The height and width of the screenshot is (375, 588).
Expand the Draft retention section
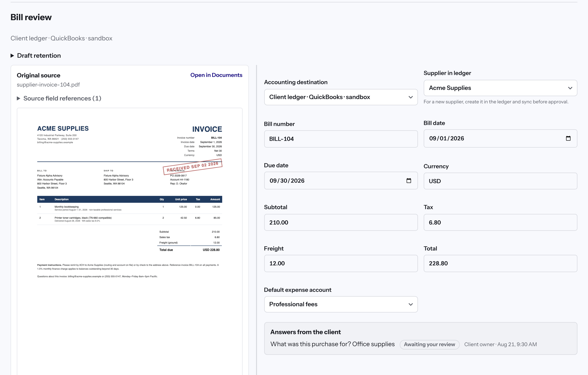pos(36,55)
